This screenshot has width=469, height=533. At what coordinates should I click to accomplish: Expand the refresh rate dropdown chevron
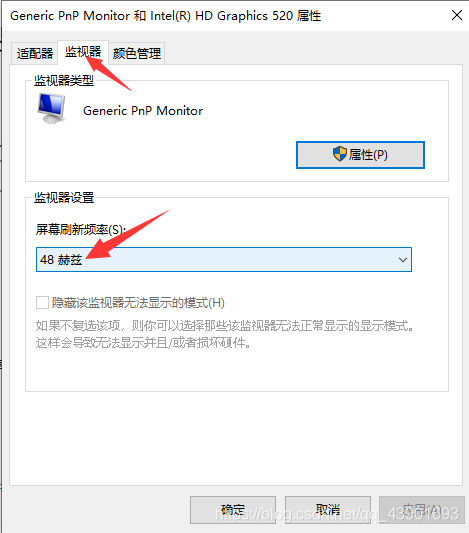[403, 260]
